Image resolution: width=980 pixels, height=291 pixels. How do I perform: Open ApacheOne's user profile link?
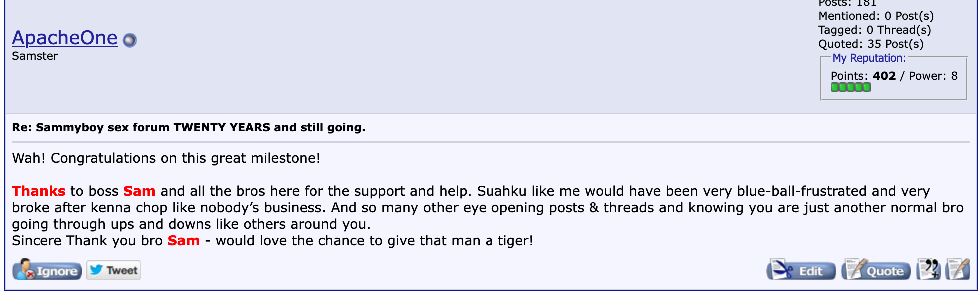coord(65,38)
